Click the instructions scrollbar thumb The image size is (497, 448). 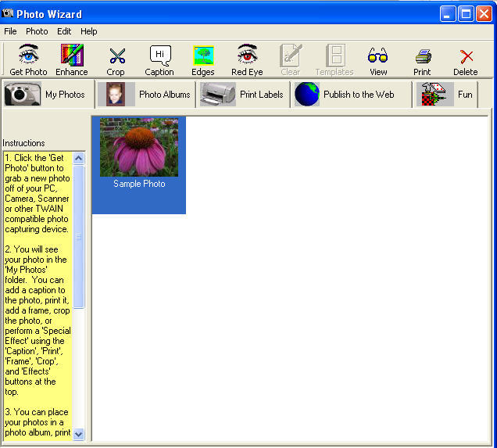coord(79,237)
